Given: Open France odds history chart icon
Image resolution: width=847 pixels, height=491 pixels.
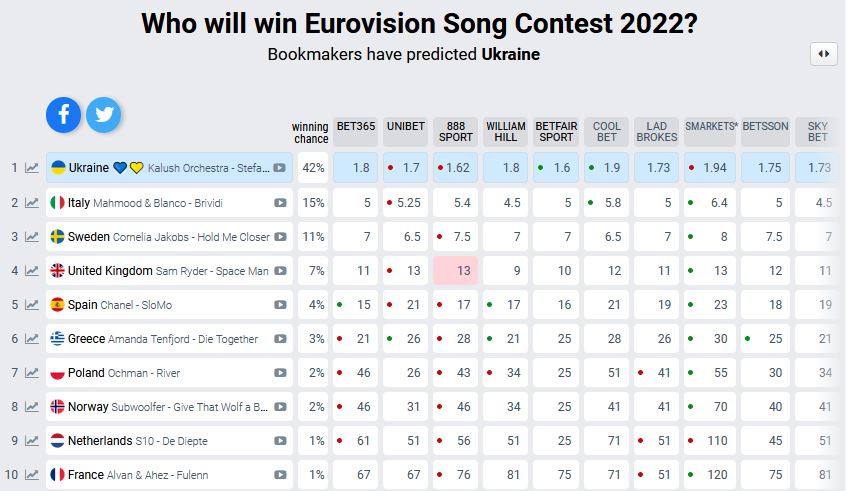Looking at the screenshot, I should 32,475.
